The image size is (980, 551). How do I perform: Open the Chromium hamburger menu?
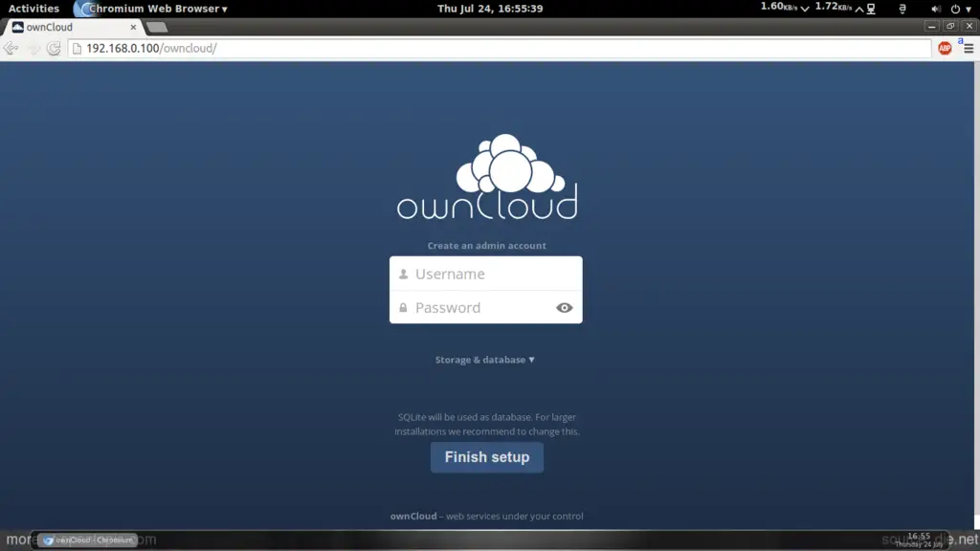coord(969,48)
